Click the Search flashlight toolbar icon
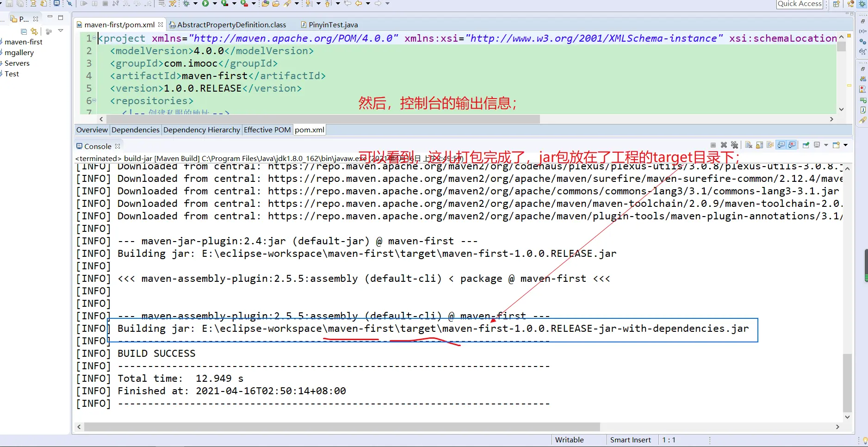 (287, 3)
